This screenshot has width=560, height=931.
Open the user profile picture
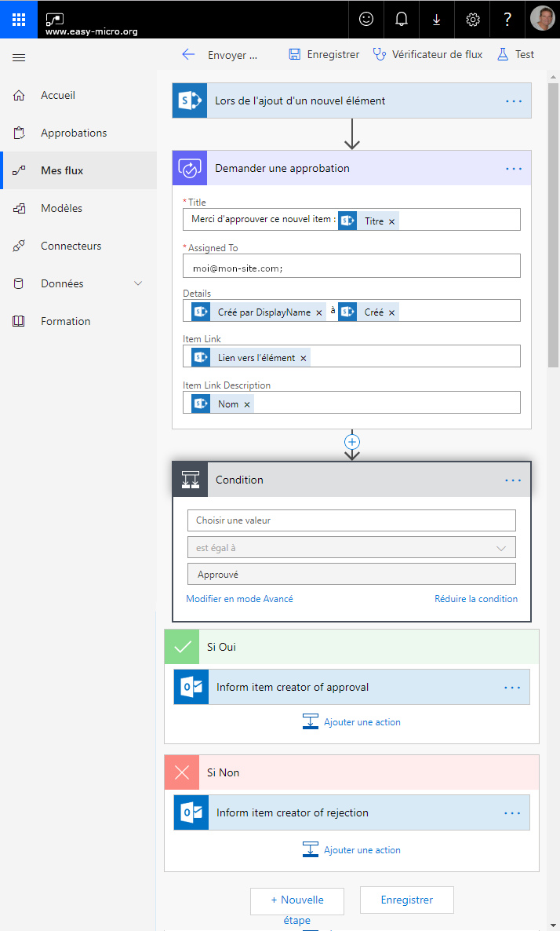[542, 19]
